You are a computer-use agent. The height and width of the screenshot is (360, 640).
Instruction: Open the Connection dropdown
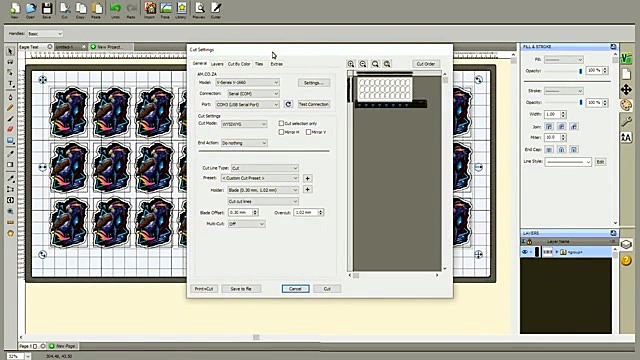click(x=253, y=93)
